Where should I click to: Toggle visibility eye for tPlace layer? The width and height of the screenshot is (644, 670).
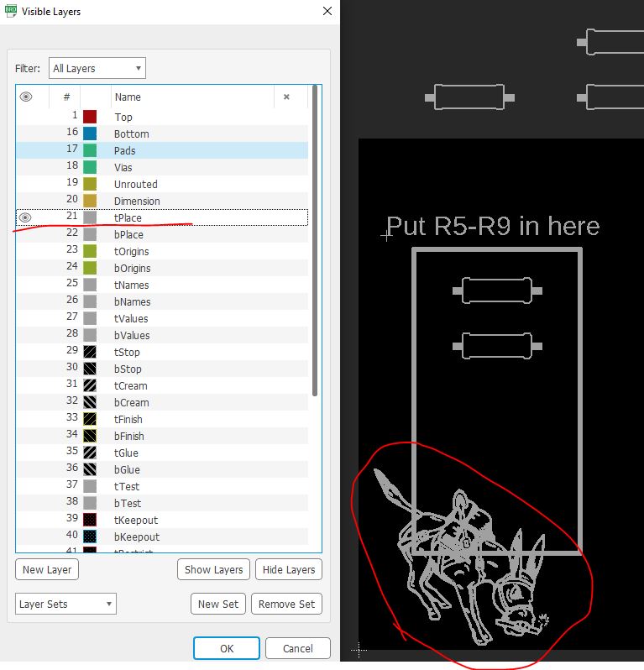coord(26,217)
